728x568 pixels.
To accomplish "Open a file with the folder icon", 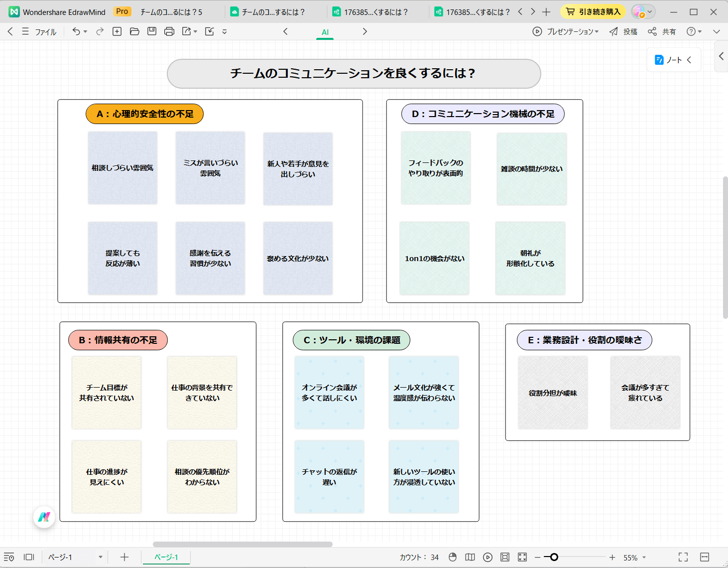I will pyautogui.click(x=134, y=31).
